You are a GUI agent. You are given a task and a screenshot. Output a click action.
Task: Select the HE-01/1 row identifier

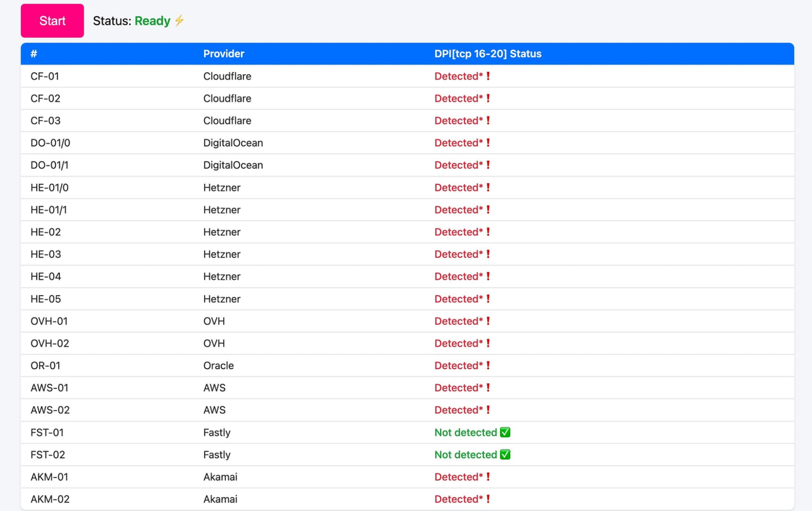tap(49, 210)
